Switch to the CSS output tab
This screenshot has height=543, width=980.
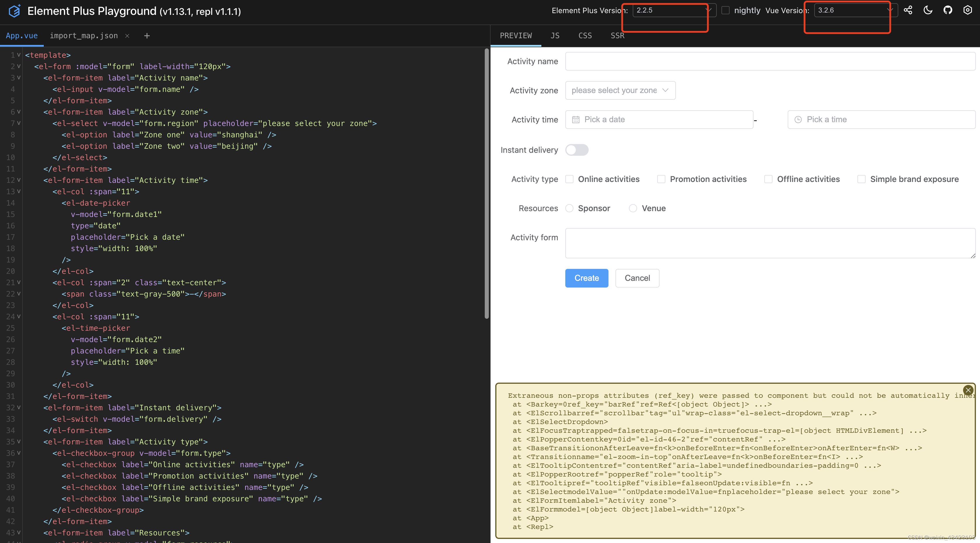[x=585, y=36]
